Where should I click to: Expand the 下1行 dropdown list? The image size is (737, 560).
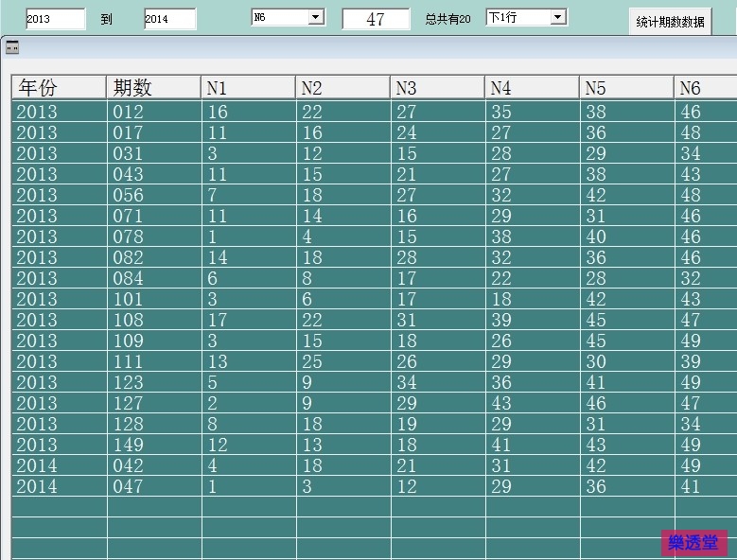558,17
